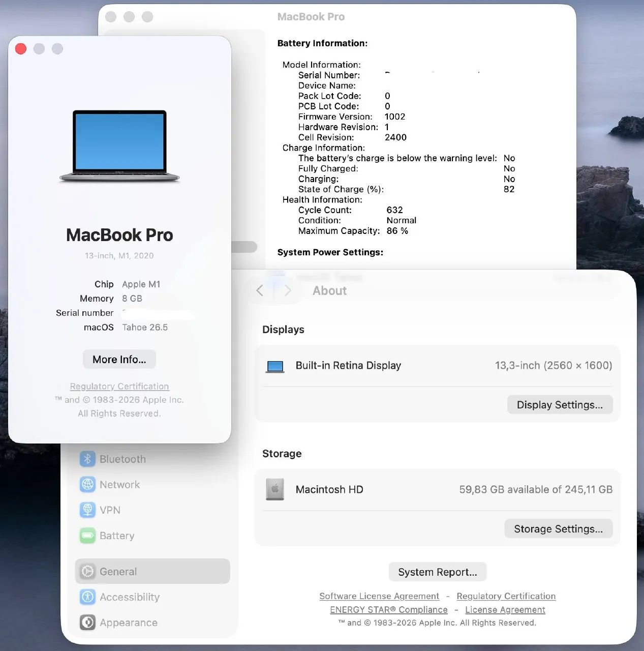
Task: Click the Serial number label in About This Mac
Action: click(85, 313)
